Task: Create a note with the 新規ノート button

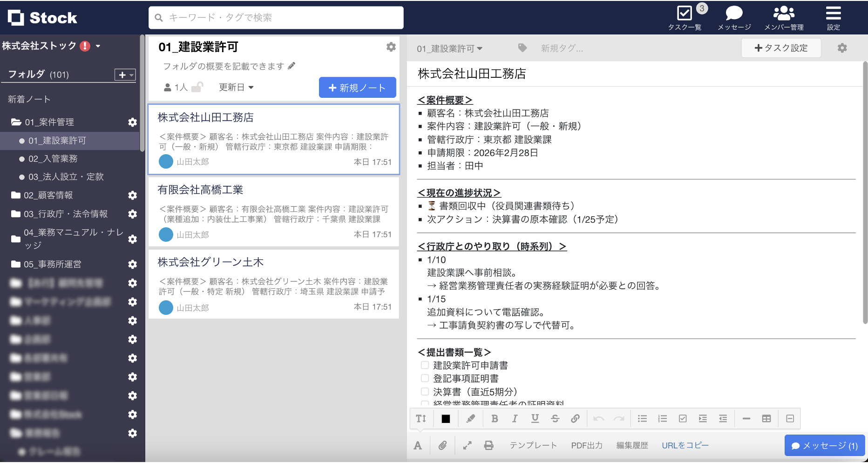Action: 357,87
